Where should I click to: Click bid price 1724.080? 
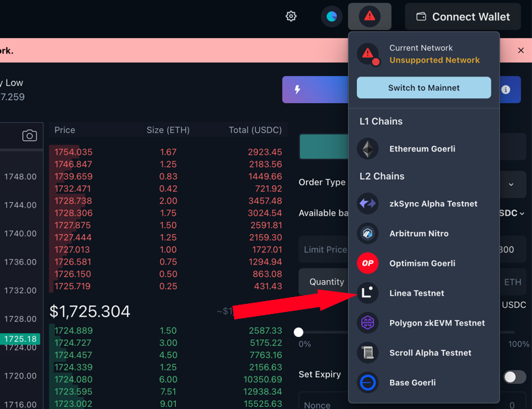tap(73, 380)
